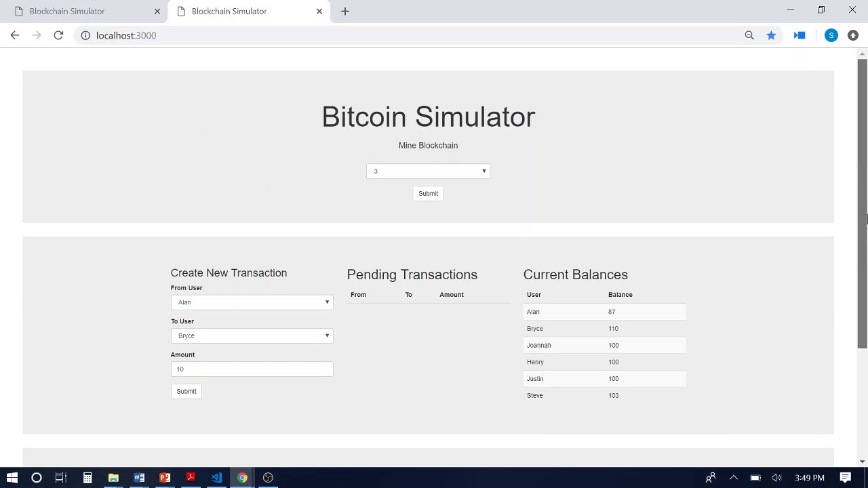868x488 pixels.
Task: Switch to PowerPoint on taskbar
Action: [x=165, y=478]
